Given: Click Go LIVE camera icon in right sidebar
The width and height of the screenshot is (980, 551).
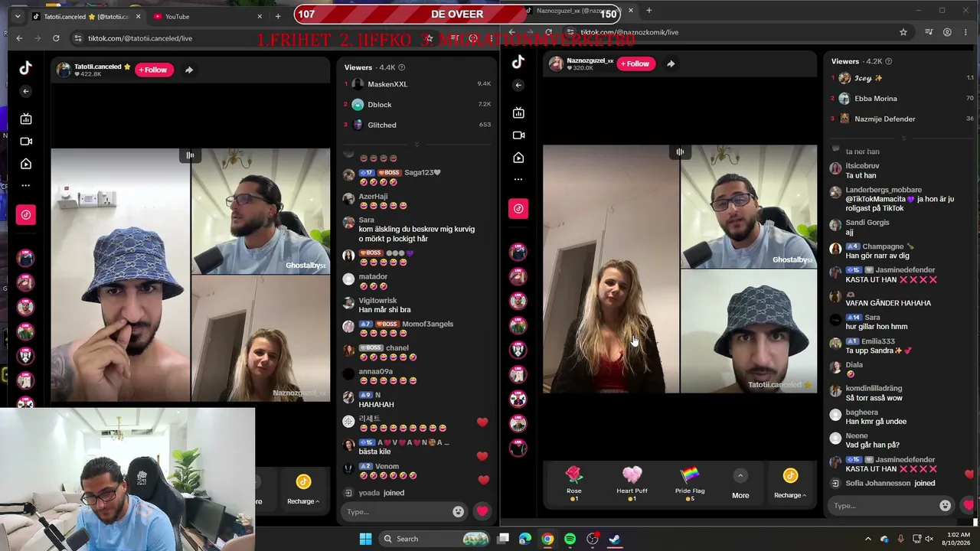Looking at the screenshot, I should point(518,135).
